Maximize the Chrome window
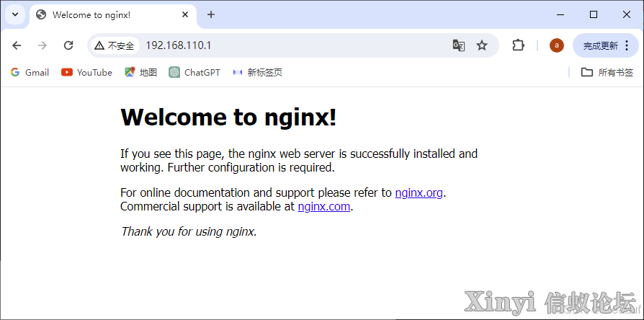This screenshot has height=320, width=644. 594,15
